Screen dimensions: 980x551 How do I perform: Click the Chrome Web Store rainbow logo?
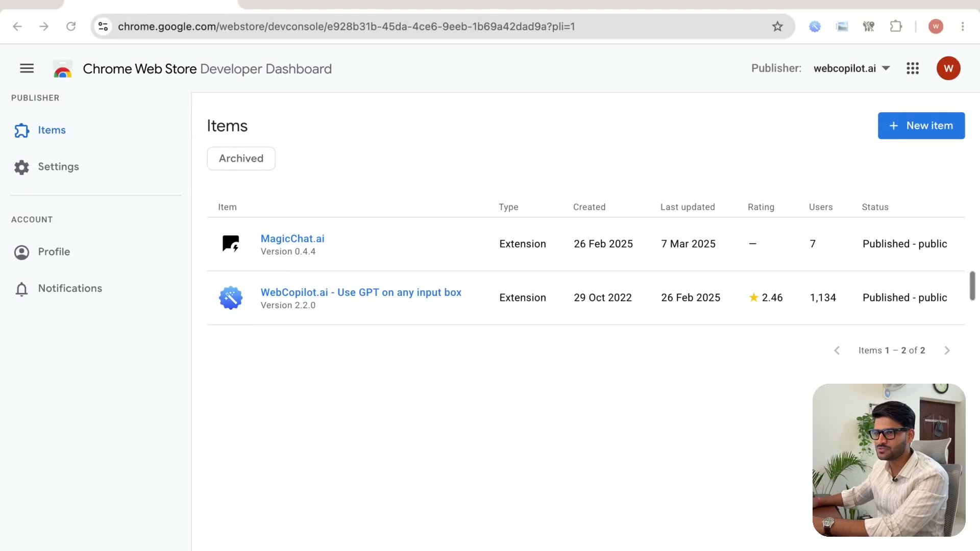63,69
